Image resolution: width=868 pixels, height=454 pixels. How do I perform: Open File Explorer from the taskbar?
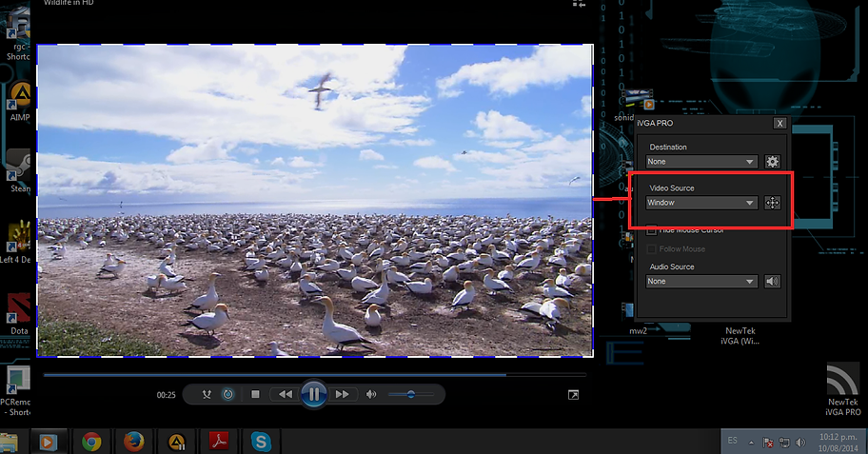click(10, 442)
